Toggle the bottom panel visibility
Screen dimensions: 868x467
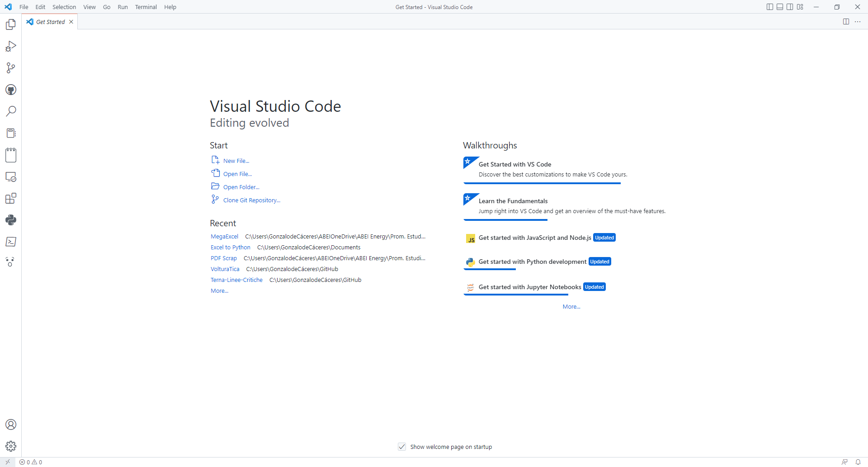point(780,7)
